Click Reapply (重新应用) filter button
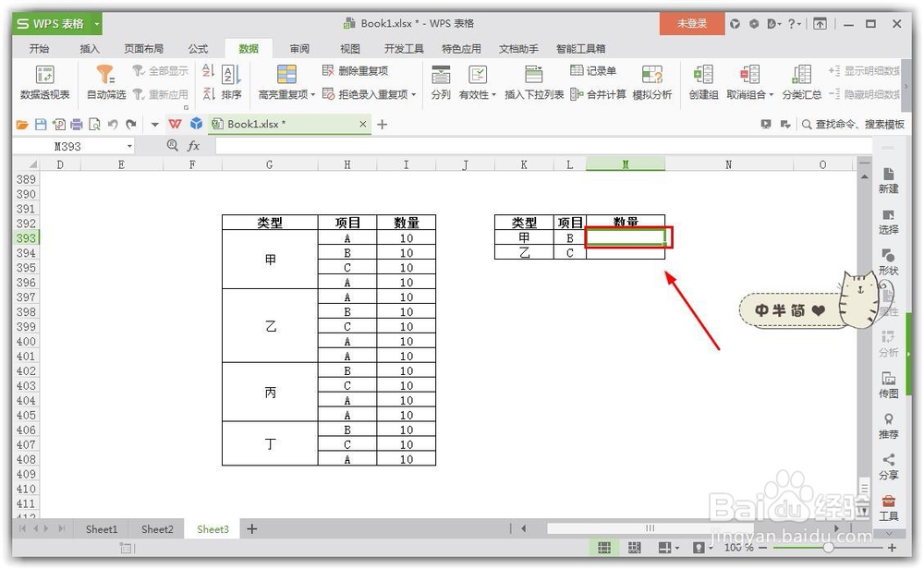Screen dimensions: 924x569 coord(160,94)
